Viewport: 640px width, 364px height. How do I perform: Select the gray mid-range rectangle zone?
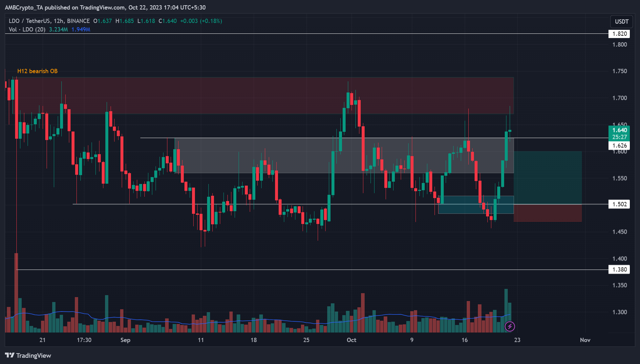tap(344, 155)
